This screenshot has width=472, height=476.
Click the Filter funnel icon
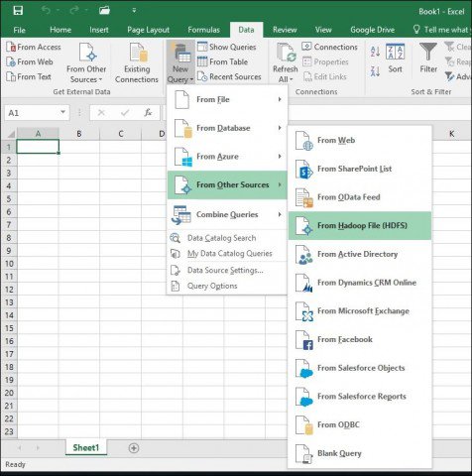point(428,52)
